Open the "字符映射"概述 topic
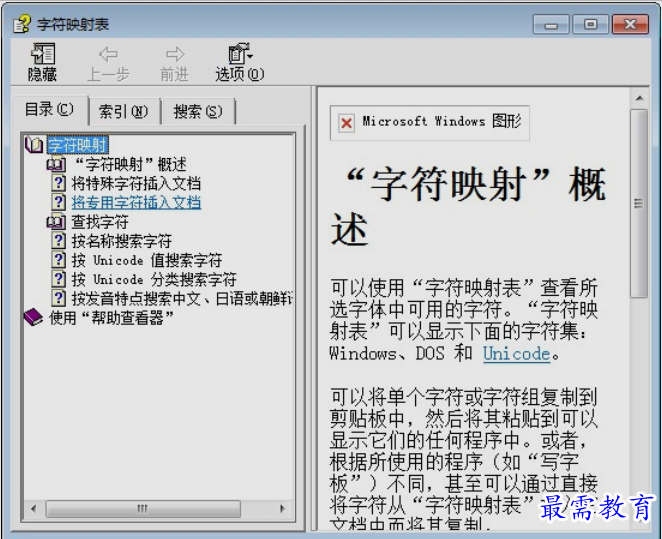 (x=130, y=164)
